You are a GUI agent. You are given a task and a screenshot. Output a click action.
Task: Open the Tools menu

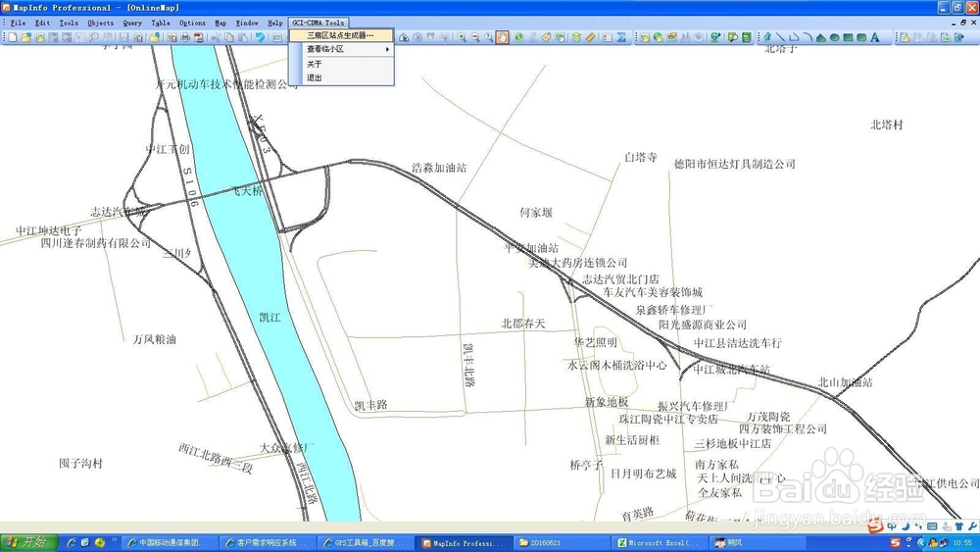pyautogui.click(x=69, y=23)
